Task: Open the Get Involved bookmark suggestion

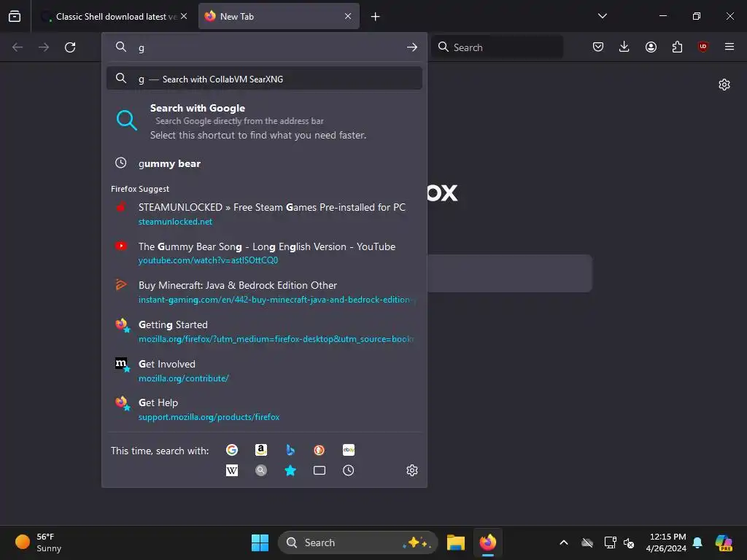Action: pyautogui.click(x=264, y=370)
